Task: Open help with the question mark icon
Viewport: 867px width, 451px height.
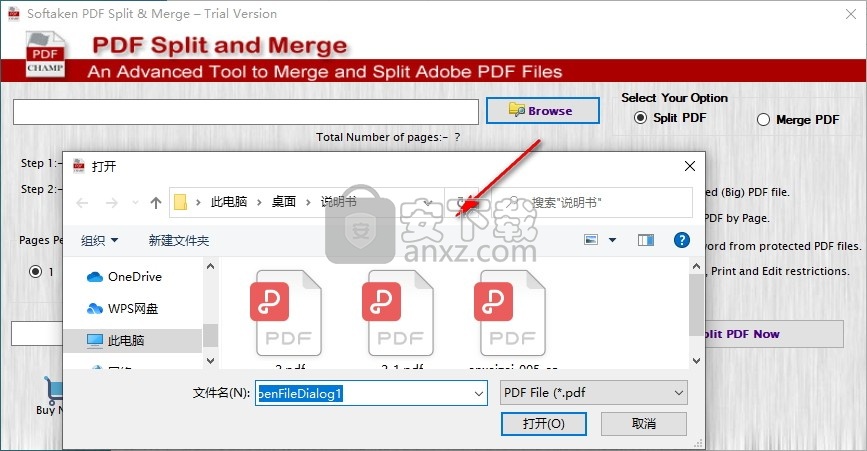Action: point(682,240)
